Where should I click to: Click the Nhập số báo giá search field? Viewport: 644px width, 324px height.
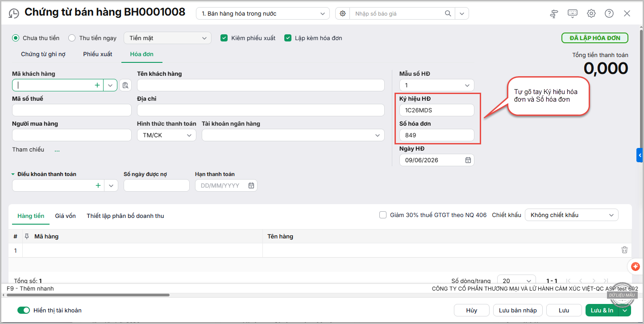pyautogui.click(x=397, y=13)
